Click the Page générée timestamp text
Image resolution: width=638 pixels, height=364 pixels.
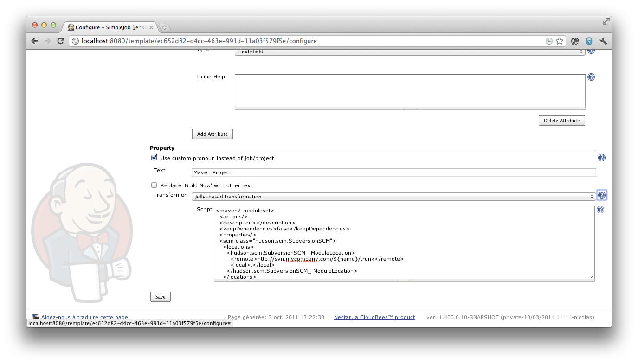(276, 317)
